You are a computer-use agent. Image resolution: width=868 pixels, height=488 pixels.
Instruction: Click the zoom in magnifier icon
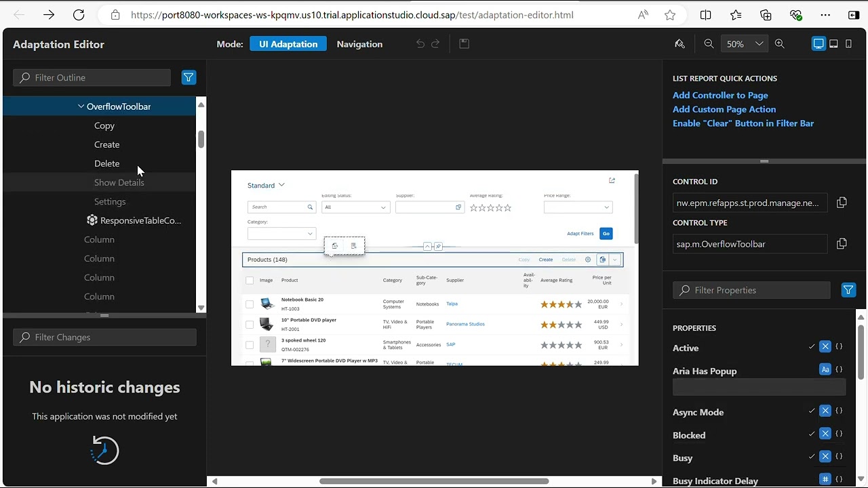pos(780,44)
